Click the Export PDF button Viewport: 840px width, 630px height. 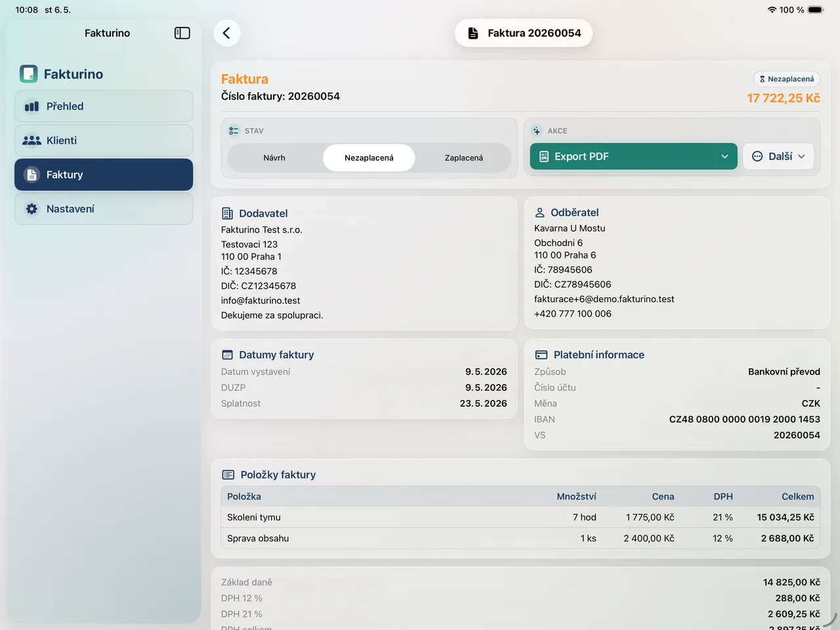pyautogui.click(x=633, y=156)
